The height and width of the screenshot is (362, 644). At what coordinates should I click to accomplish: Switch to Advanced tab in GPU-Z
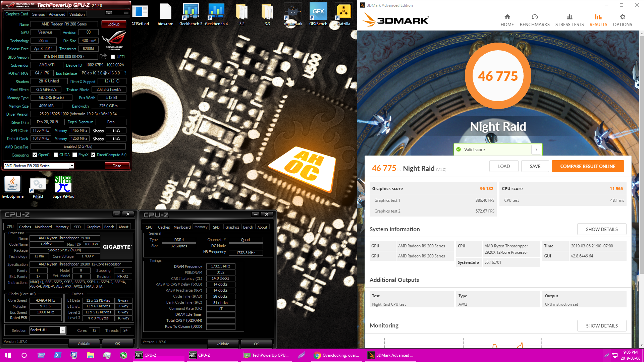pos(57,14)
